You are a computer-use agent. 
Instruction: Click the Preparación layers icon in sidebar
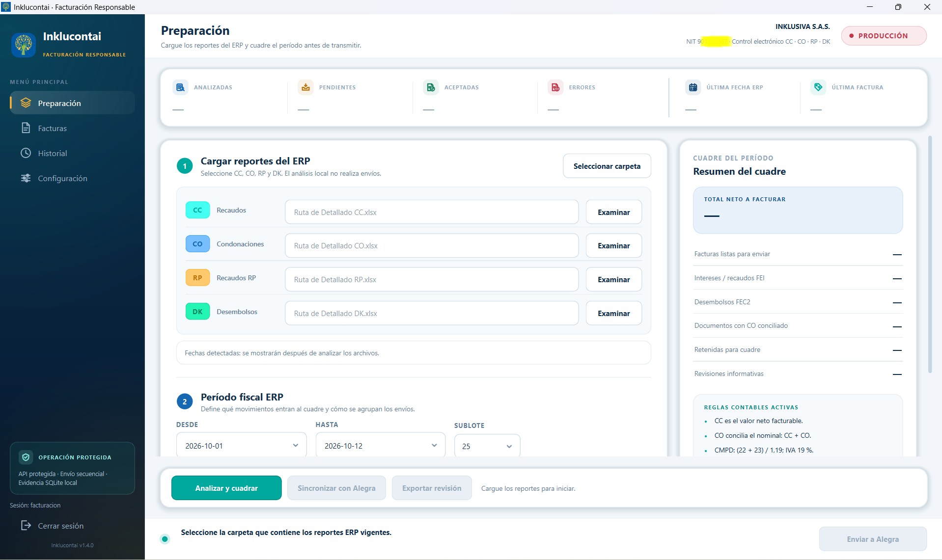point(26,103)
